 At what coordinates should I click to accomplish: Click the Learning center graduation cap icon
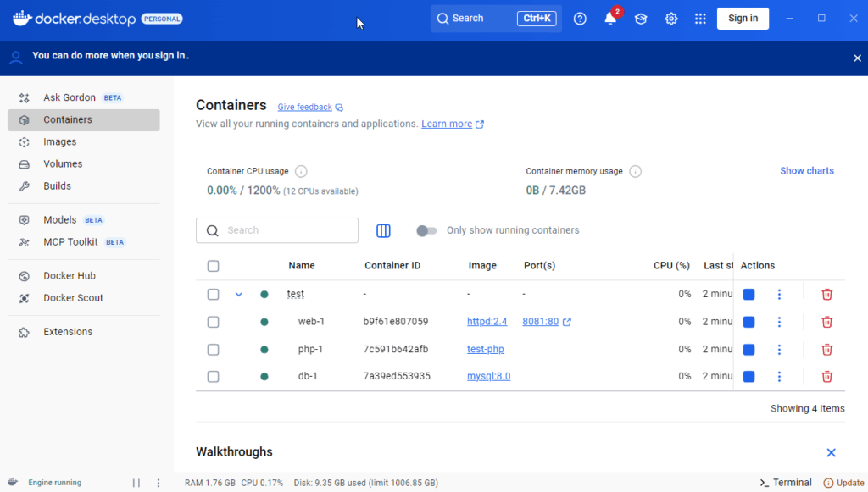[x=641, y=19]
